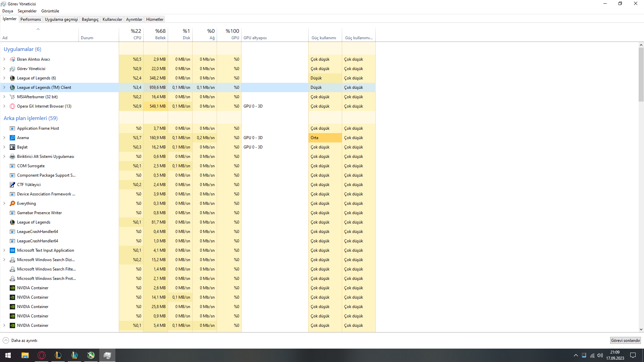Expand the Görev Yöneticisi process row
The width and height of the screenshot is (644, 362).
point(4,69)
